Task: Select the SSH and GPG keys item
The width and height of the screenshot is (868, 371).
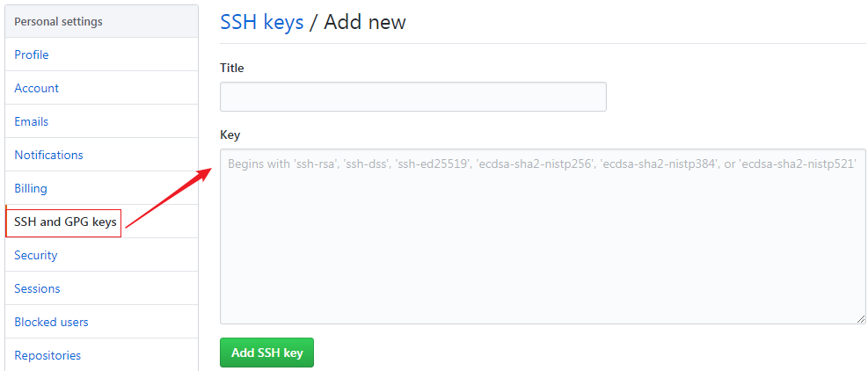Action: click(65, 222)
